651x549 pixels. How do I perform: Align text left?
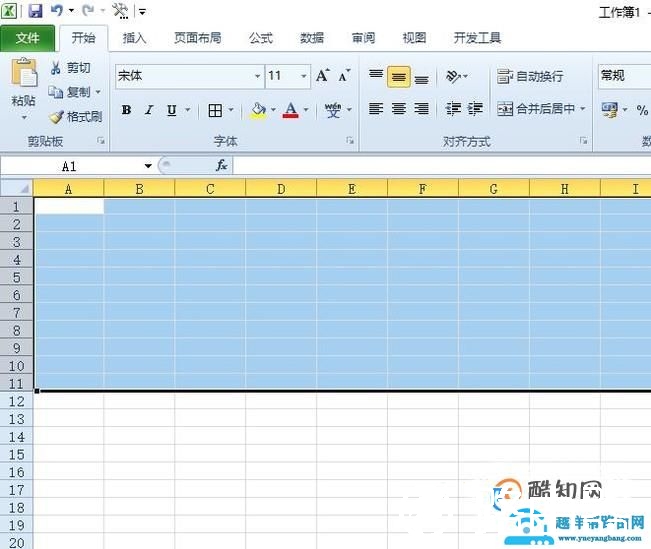point(376,109)
